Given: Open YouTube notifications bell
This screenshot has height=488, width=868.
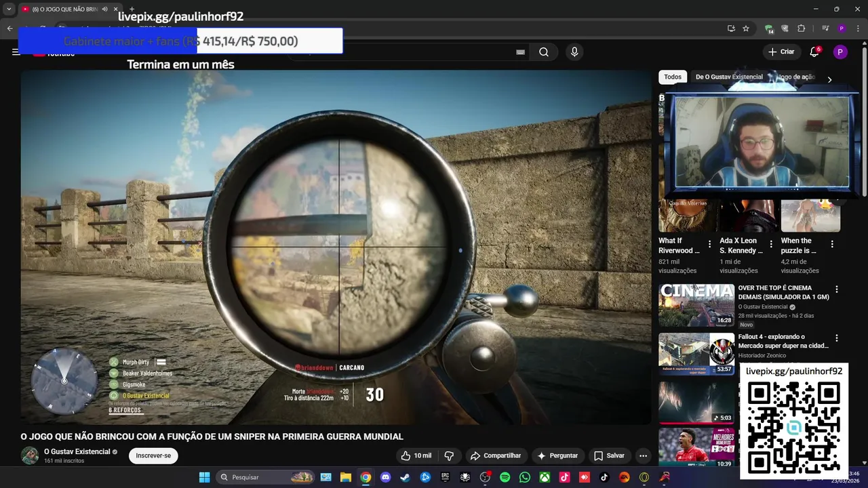Looking at the screenshot, I should tap(815, 52).
